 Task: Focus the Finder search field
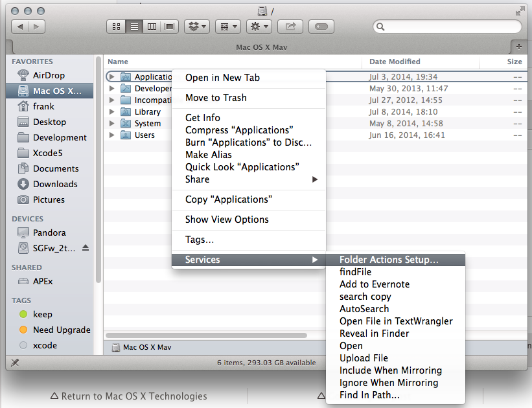coord(447,27)
